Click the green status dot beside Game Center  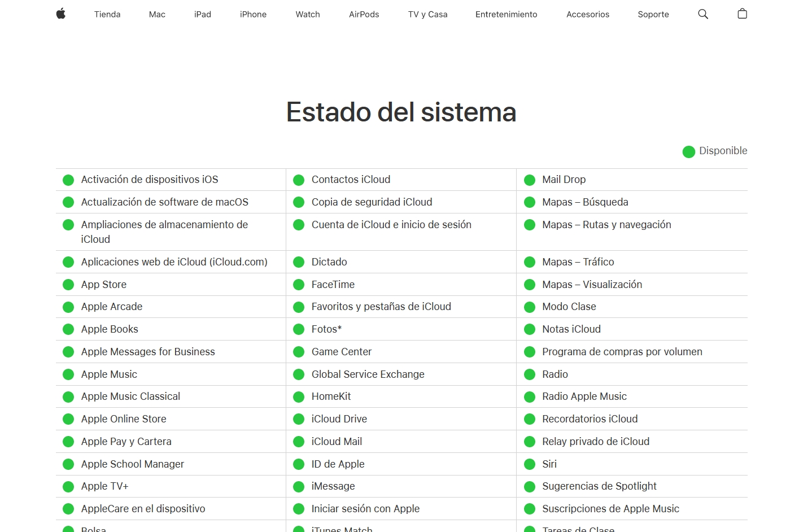point(299,352)
